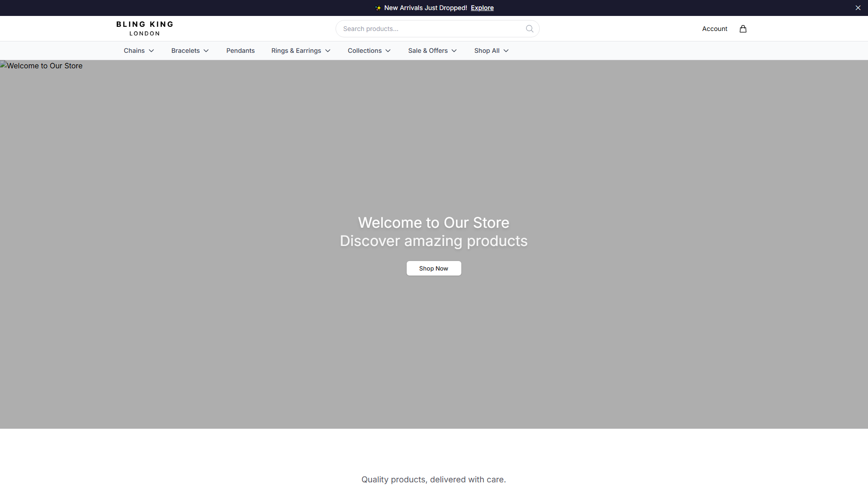This screenshot has width=868, height=491.
Task: Expand the Chains dropdown menu
Action: 139,51
